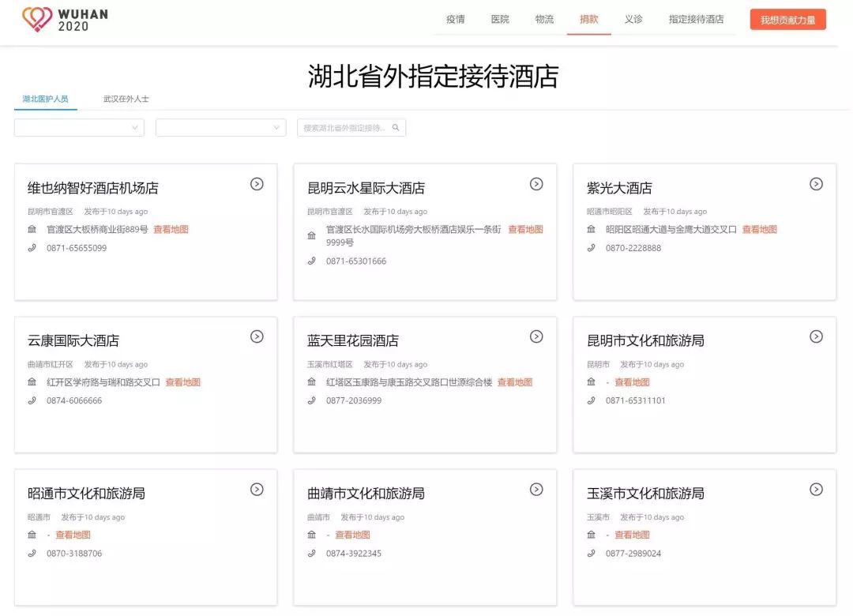Expand the second filter dropdown

click(220, 127)
